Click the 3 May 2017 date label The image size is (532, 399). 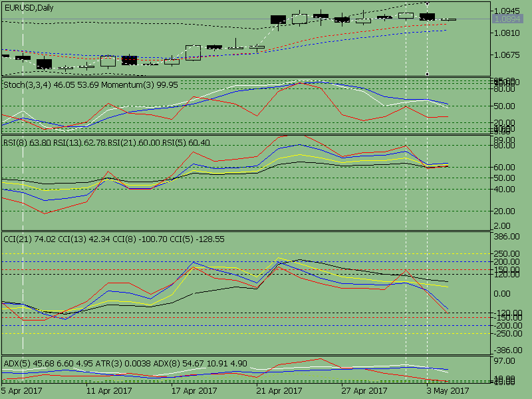pos(448,391)
